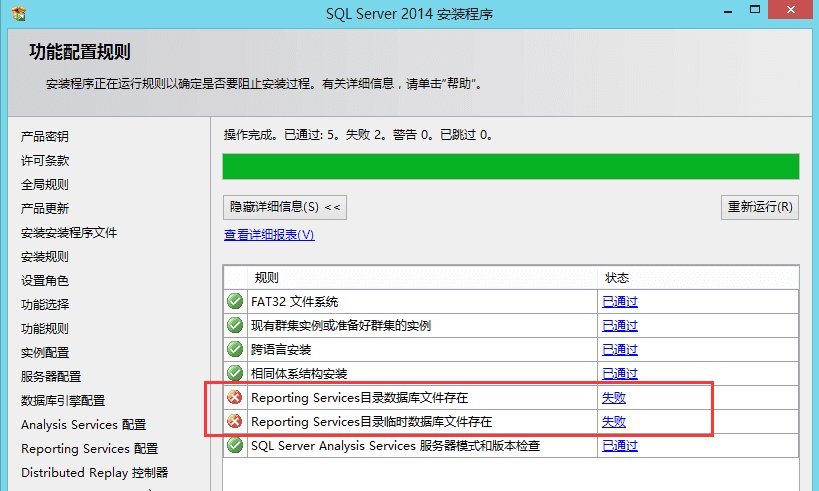The image size is (819, 491).
Task: Select 安装安装程序文件 step in sidebar
Action: point(69,232)
